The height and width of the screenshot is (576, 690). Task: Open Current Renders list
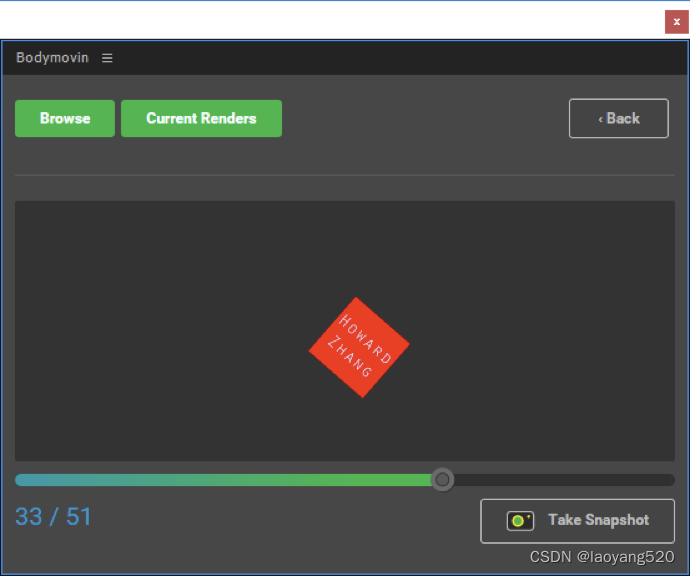click(201, 118)
